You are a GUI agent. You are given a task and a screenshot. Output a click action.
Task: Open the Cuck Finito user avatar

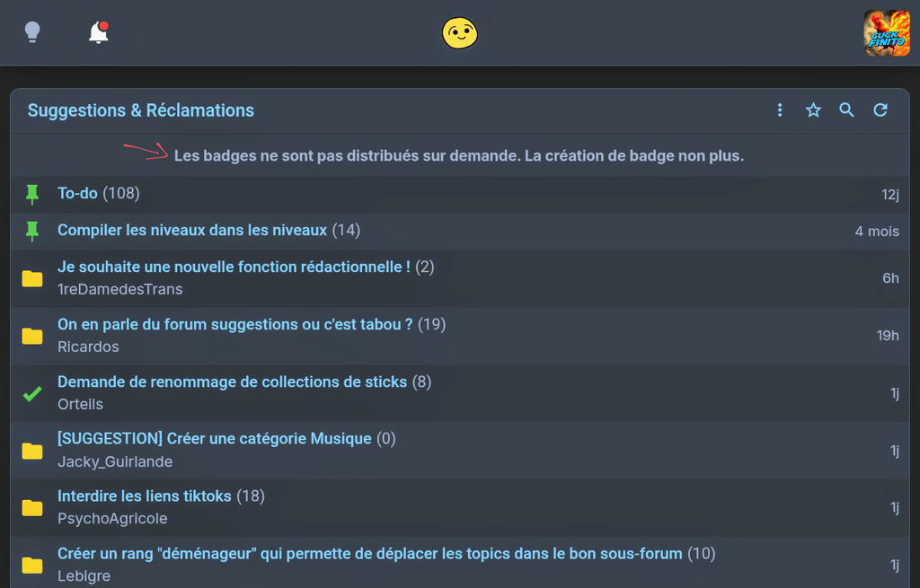point(887,33)
